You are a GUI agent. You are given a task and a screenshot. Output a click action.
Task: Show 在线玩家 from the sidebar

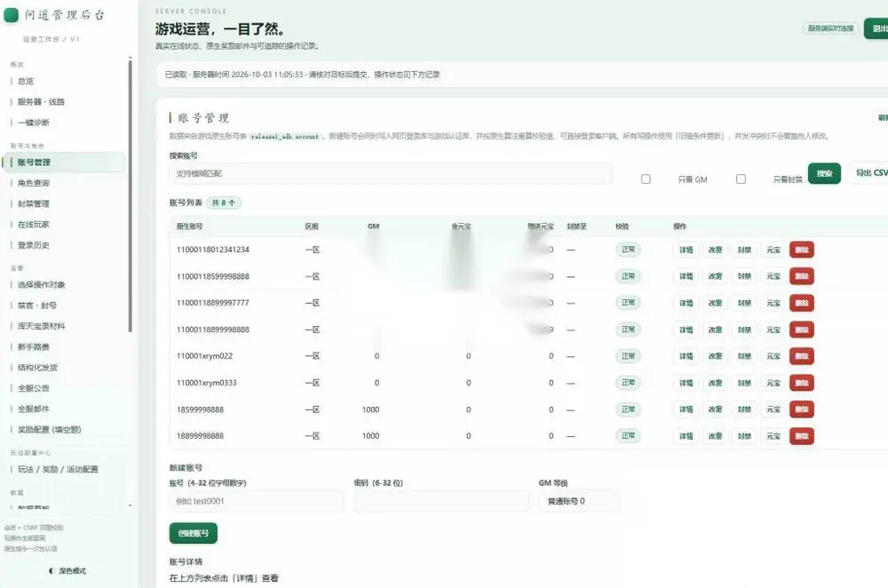click(x=34, y=225)
